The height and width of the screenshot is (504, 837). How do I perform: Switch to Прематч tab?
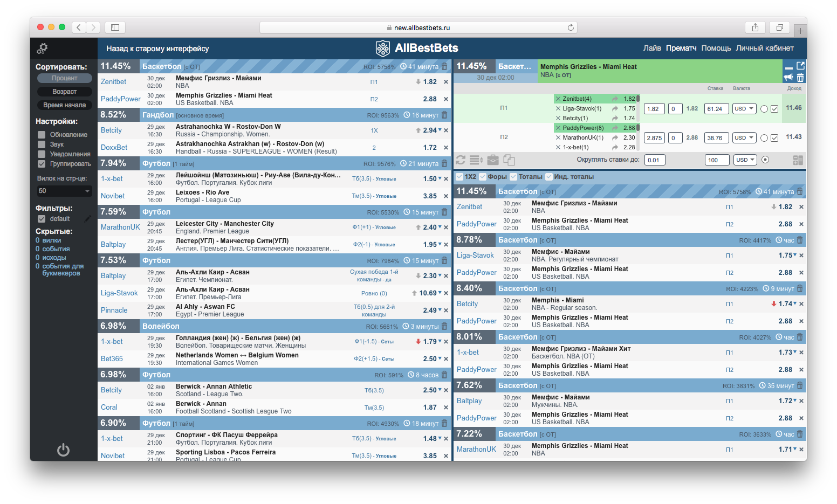coord(681,49)
